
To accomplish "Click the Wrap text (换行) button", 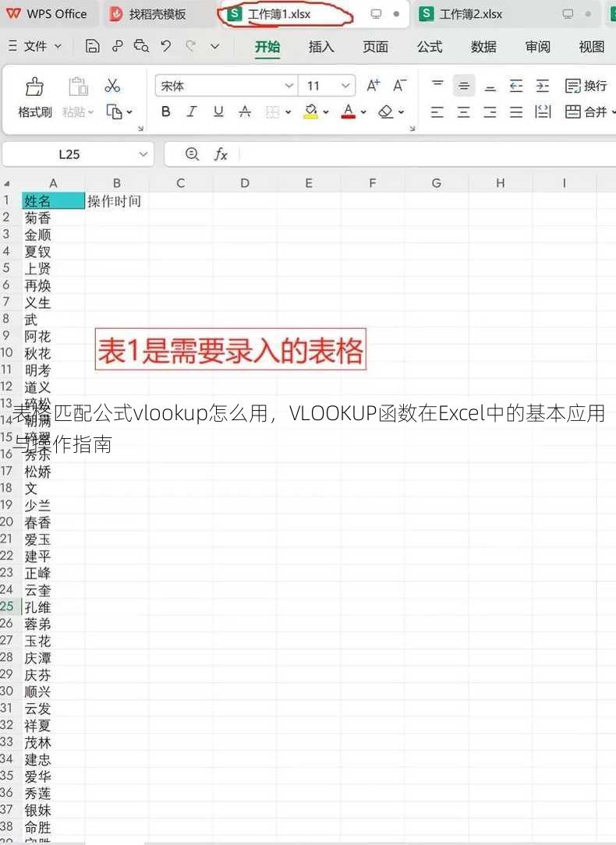I will (586, 86).
